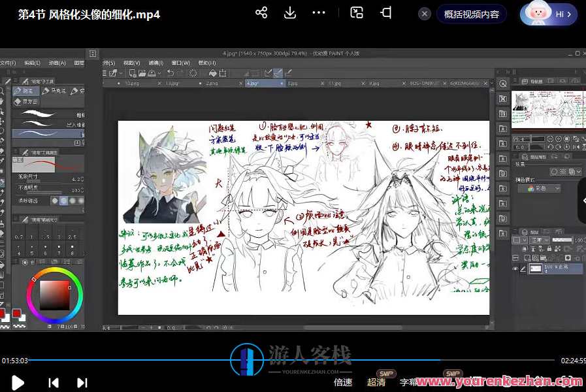586x392 pixels.
Task: Click the share icon in the top bar
Action: [261, 13]
